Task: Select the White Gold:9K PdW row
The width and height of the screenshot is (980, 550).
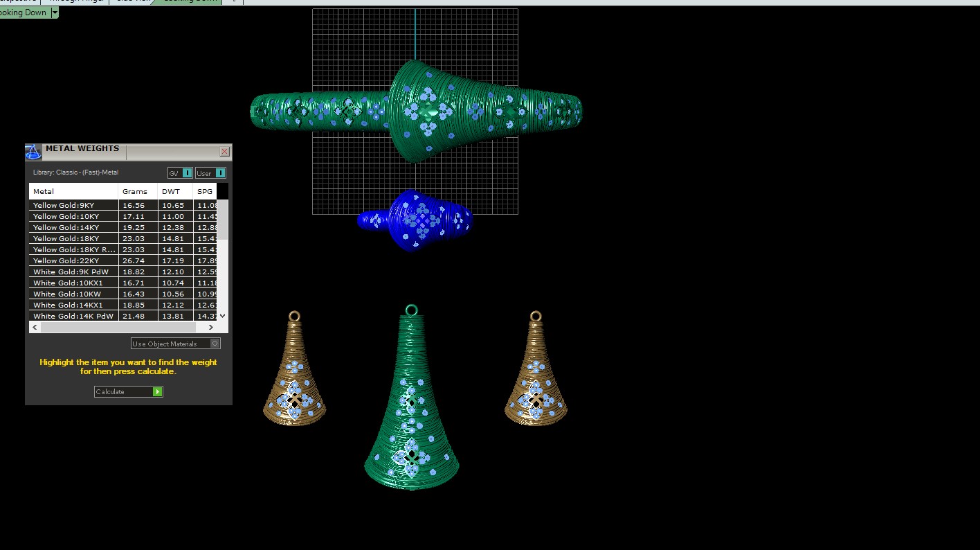Action: (123, 272)
